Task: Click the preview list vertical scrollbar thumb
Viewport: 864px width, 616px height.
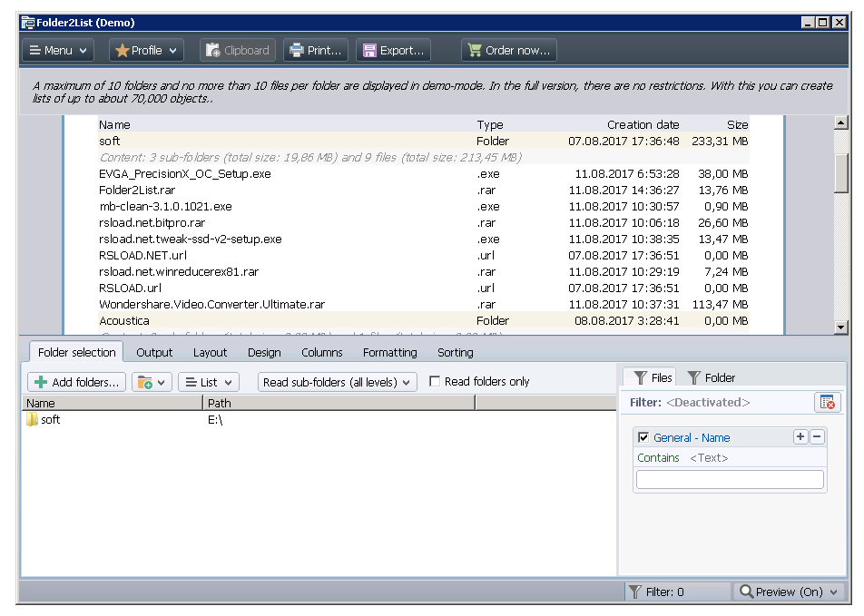Action: 840,172
